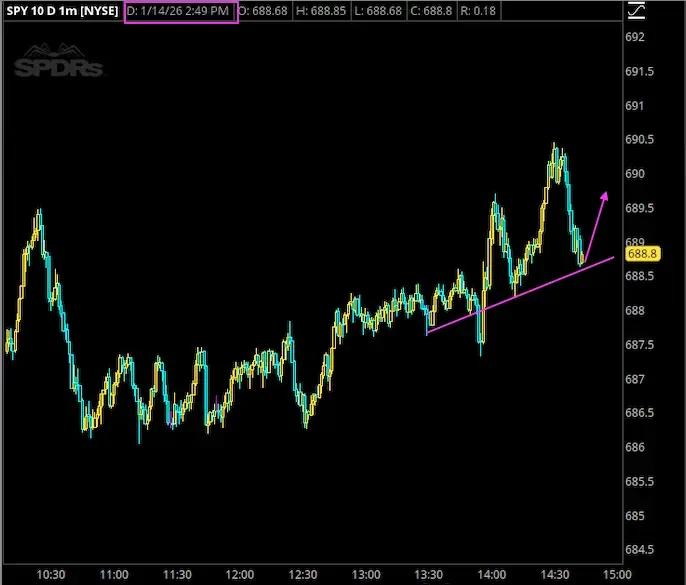Click the 691 price axis label

point(634,105)
